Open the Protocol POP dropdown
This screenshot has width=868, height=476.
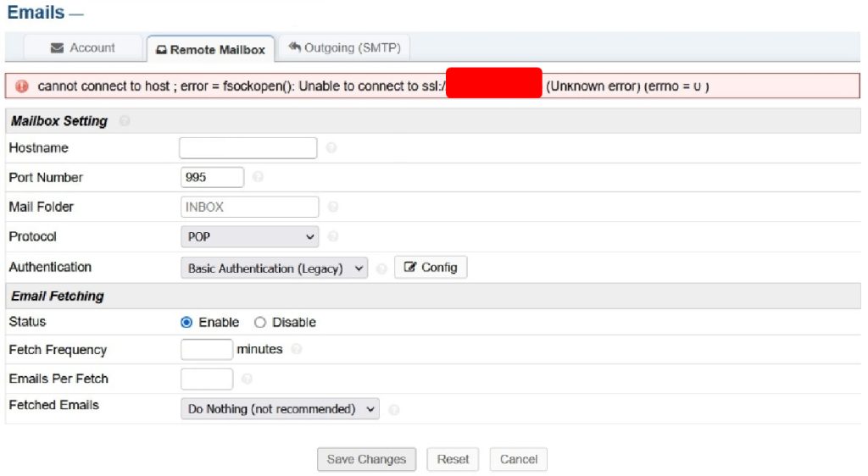point(250,236)
